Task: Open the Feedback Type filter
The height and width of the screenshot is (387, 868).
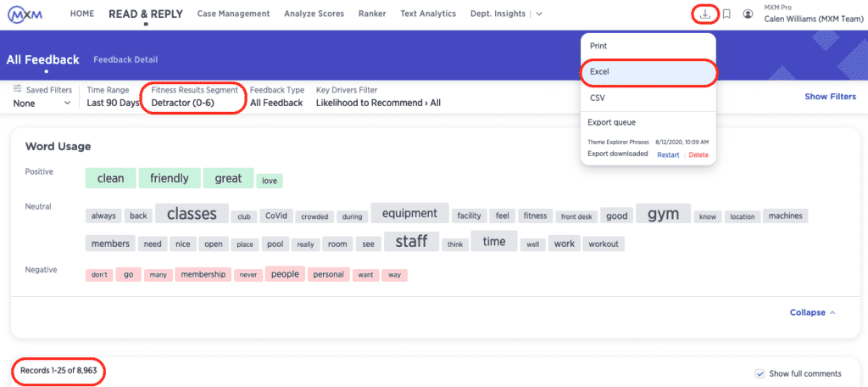Action: tap(277, 98)
